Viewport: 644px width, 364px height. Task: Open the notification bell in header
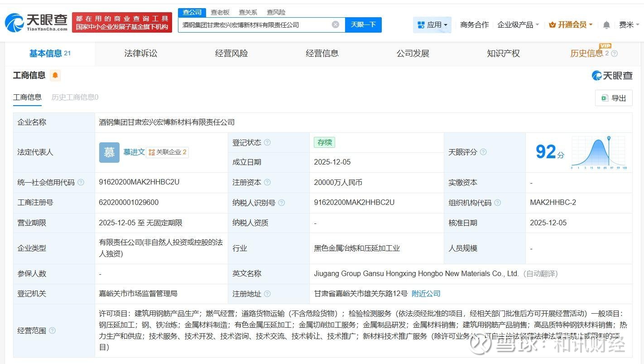[x=606, y=25]
